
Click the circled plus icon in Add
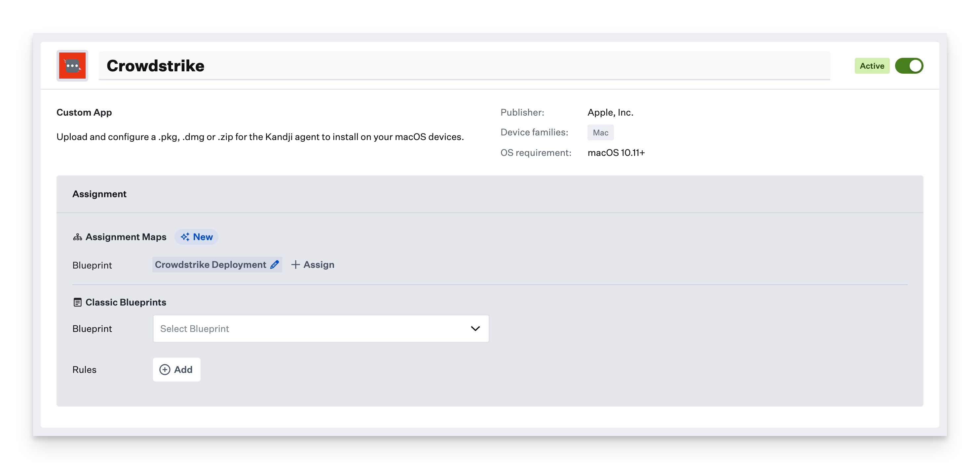click(165, 370)
